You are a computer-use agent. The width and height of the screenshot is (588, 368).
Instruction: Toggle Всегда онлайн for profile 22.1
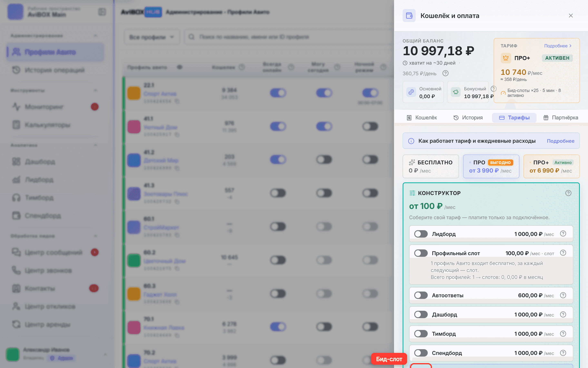click(x=278, y=93)
